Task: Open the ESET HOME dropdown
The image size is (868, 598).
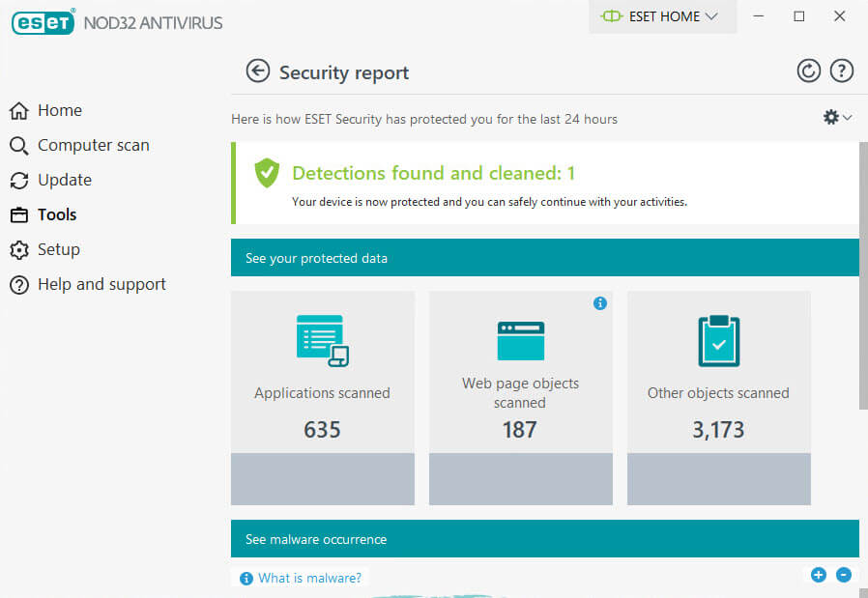Action: tap(662, 16)
